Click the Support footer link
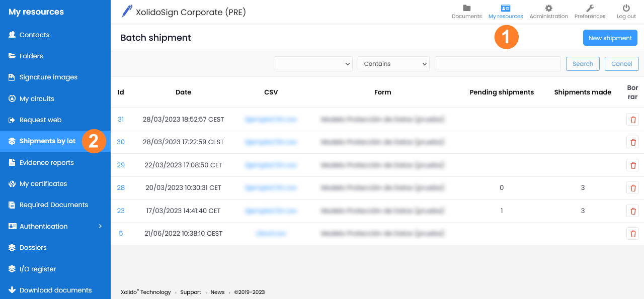This screenshot has width=644, height=299. pos(191,292)
